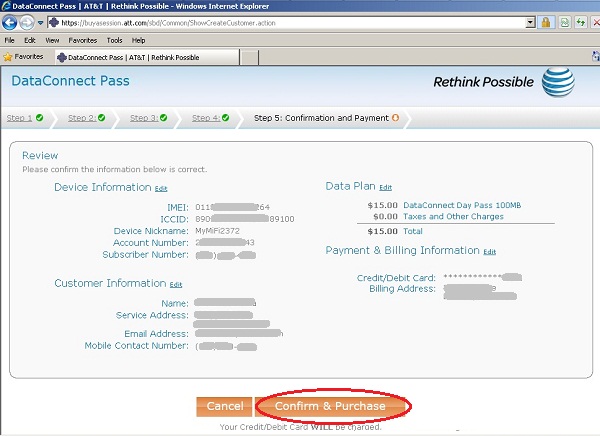Screen dimensions: 600x436
Task: Click the Favorites star button
Action: [23, 57]
